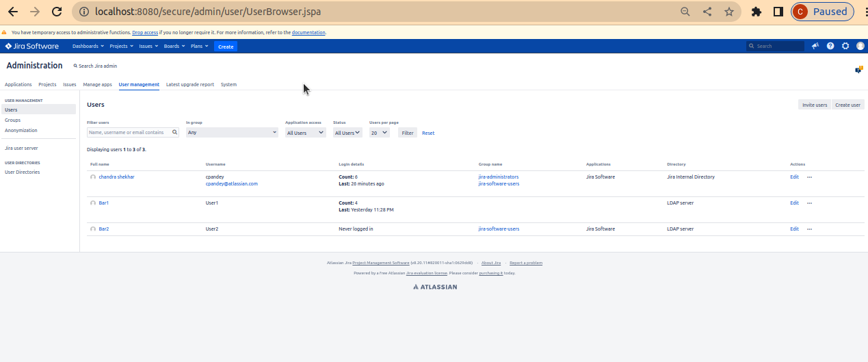The height and width of the screenshot is (362, 868).
Task: Go back with the browser back arrow
Action: pyautogui.click(x=13, y=12)
